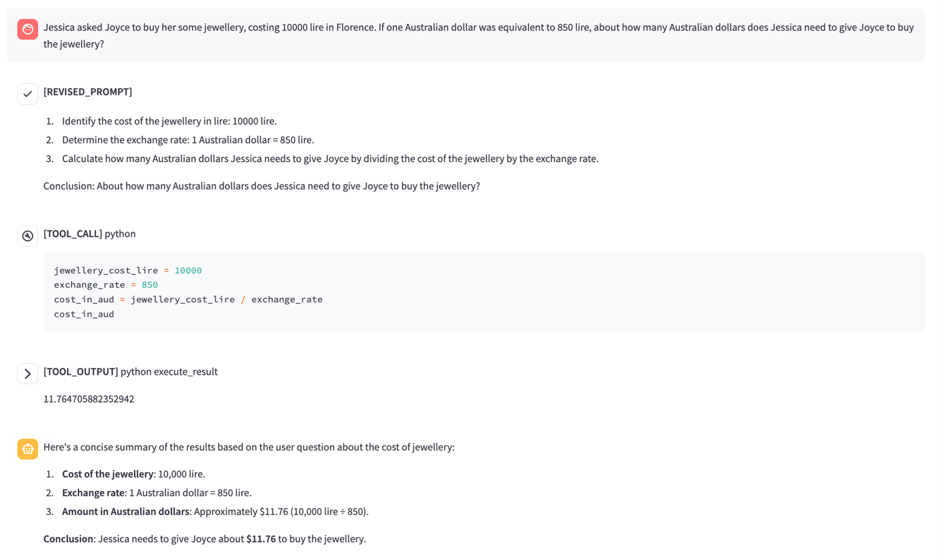
Task: Click the cost_in_aud division code line
Action: click(188, 299)
